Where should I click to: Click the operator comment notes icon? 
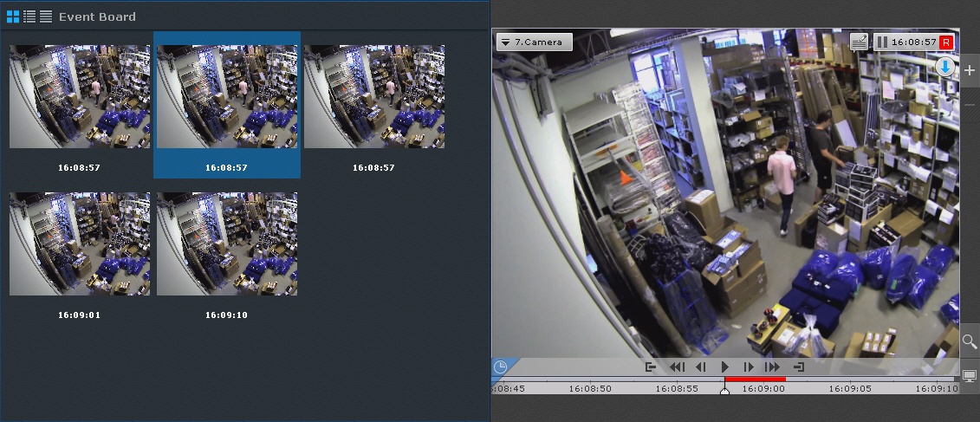859,42
